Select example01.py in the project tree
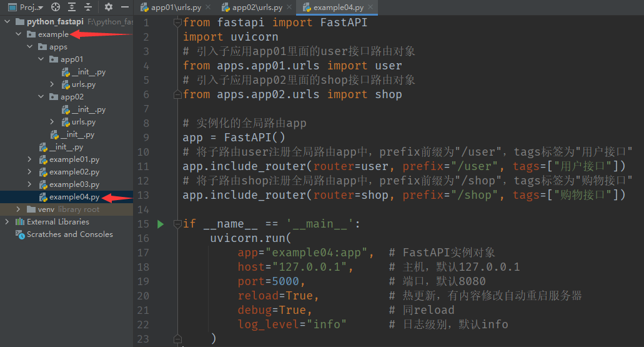 (x=74, y=159)
